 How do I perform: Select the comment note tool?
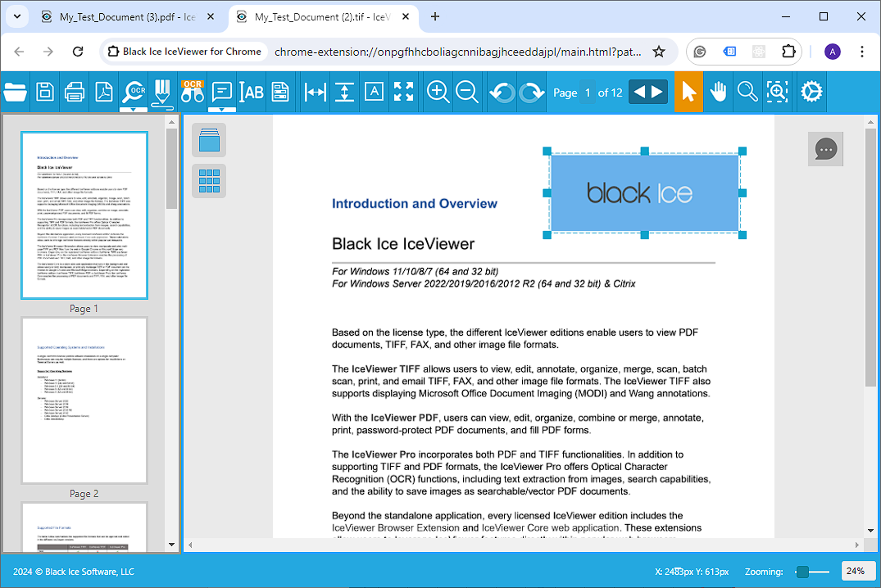click(222, 92)
